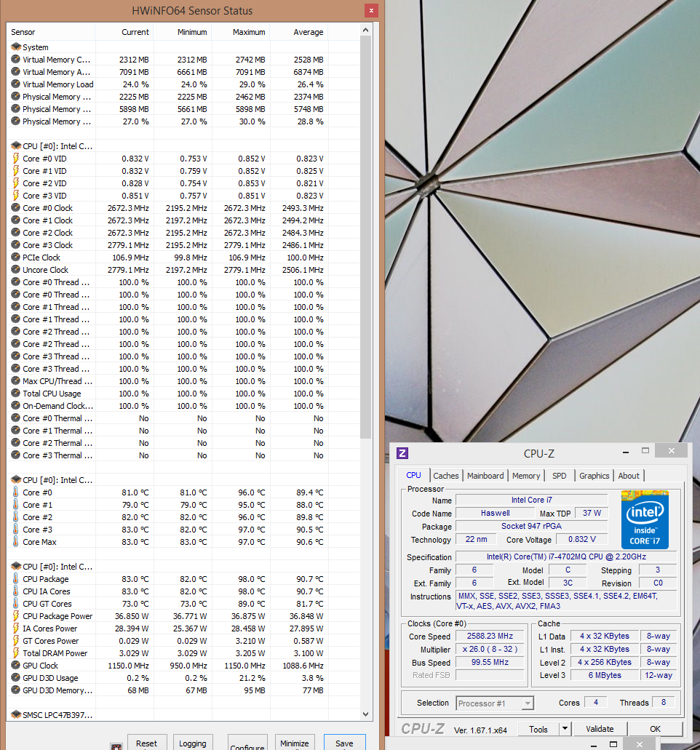Click the sensor list scrollbar down arrow
Viewport: 700px width, 750px height.
(365, 714)
